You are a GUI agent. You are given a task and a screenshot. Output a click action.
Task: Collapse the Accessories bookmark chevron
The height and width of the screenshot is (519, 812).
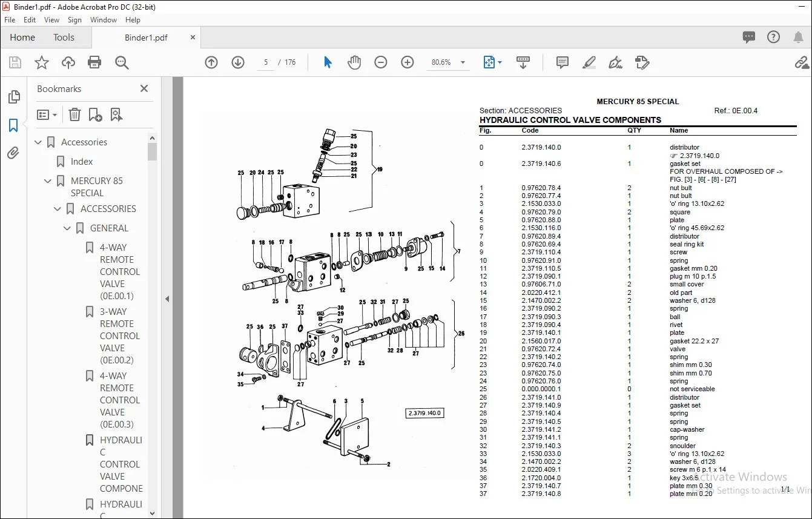click(x=39, y=142)
